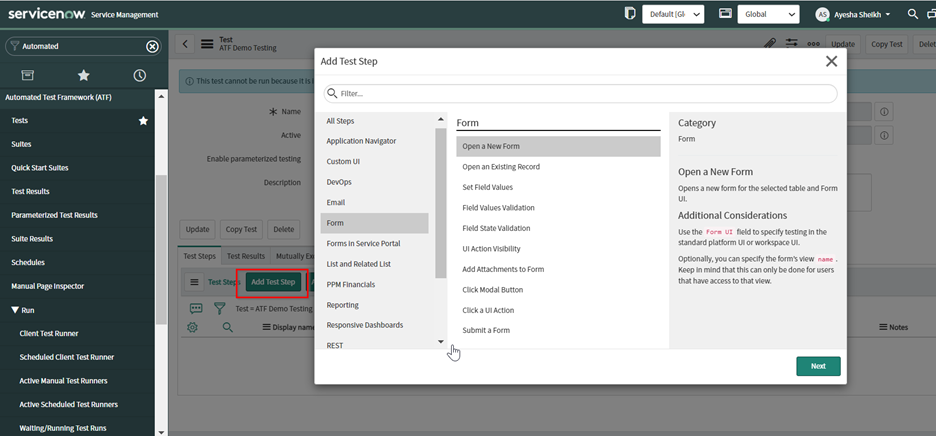936x436 pixels.
Task: Click category list scroll down arrow
Action: 441,342
